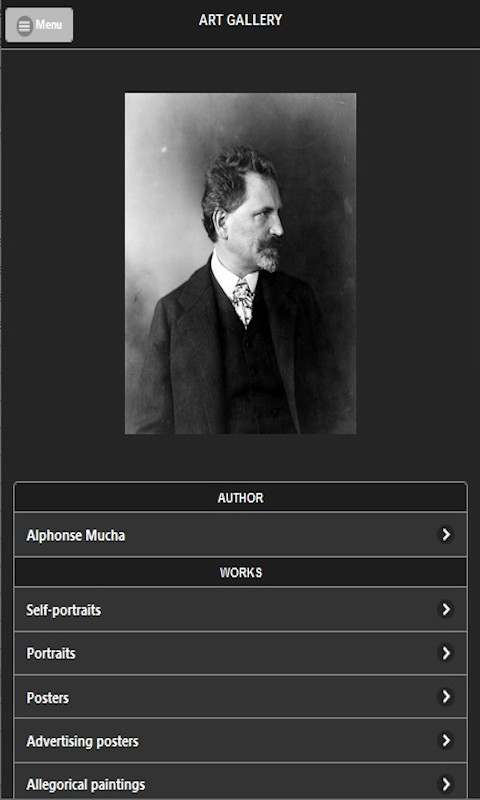Select the Advertising posters entry
This screenshot has height=800, width=480.
tap(240, 741)
